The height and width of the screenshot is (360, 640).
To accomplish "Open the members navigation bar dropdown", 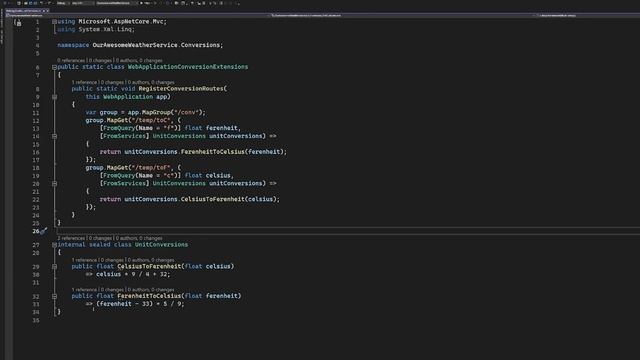I will coord(588,16).
